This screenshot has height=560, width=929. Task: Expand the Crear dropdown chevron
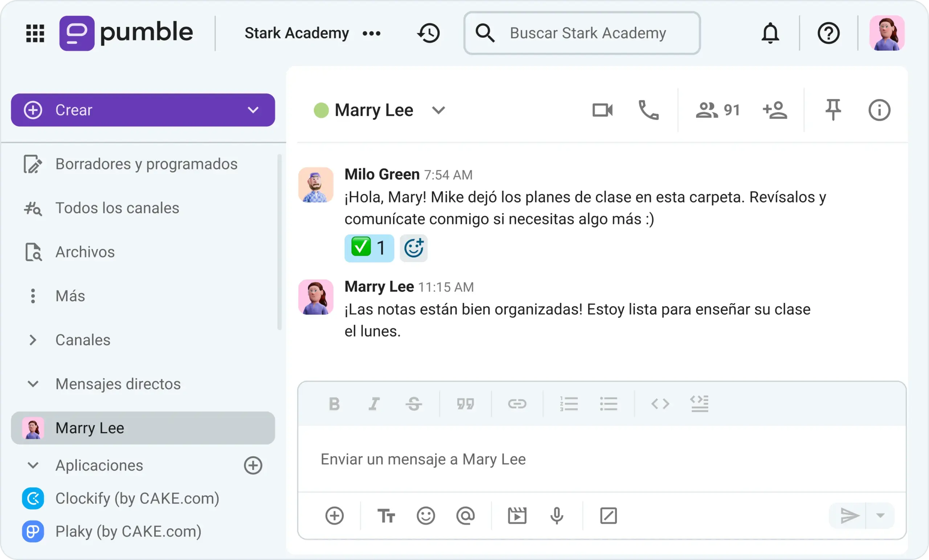point(253,110)
